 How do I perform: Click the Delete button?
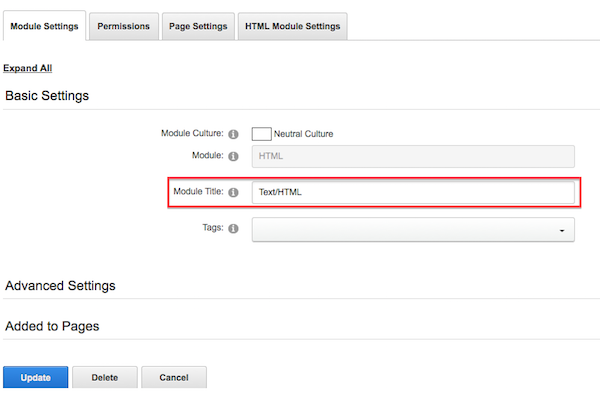tap(104, 377)
